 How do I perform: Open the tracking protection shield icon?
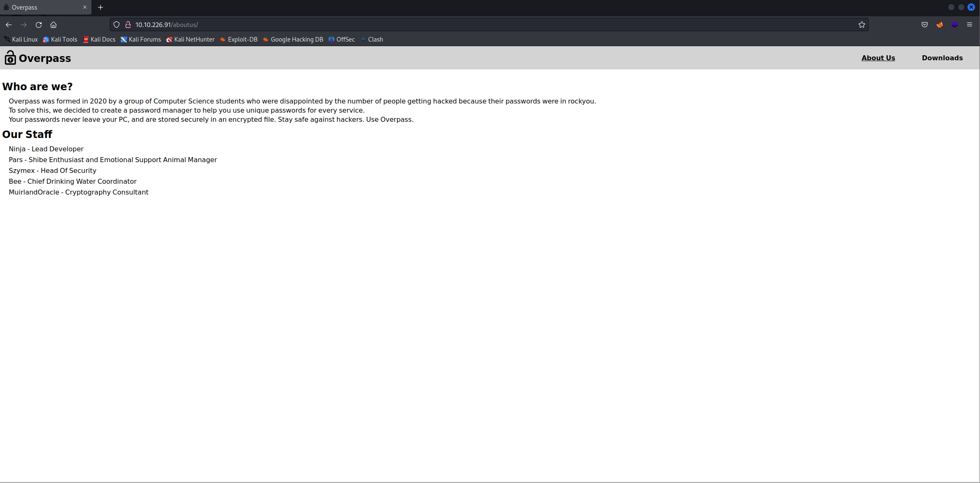(116, 25)
